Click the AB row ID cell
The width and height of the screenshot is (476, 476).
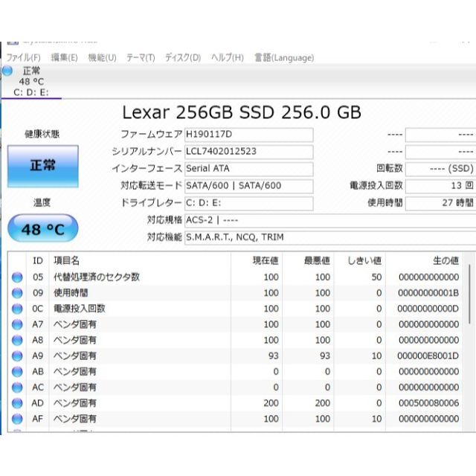pos(38,372)
